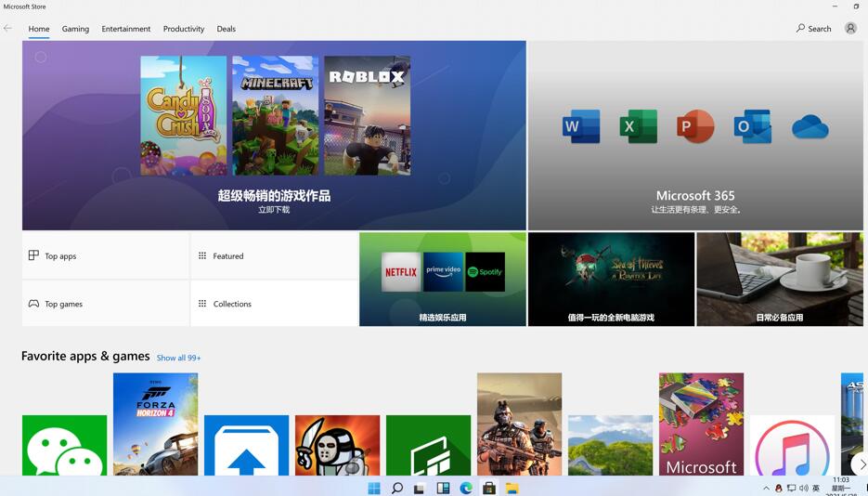Open the OneDrive cloud icon
This screenshot has width=868, height=496.
(x=810, y=126)
